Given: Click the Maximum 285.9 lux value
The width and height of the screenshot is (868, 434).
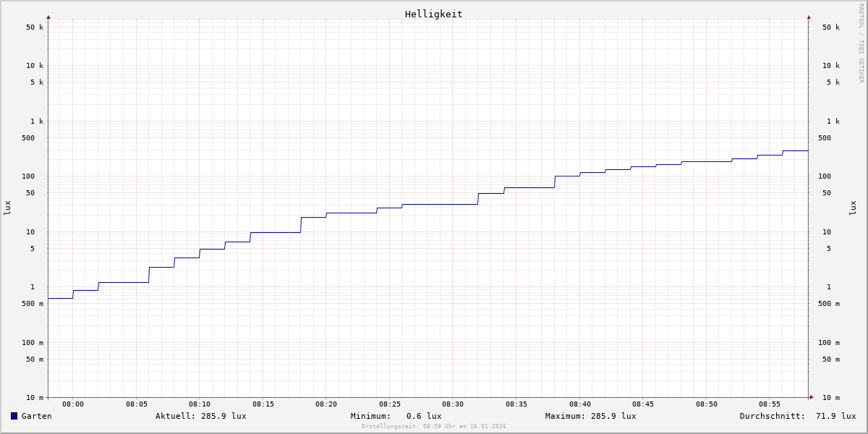Looking at the screenshot, I should tap(590, 416).
